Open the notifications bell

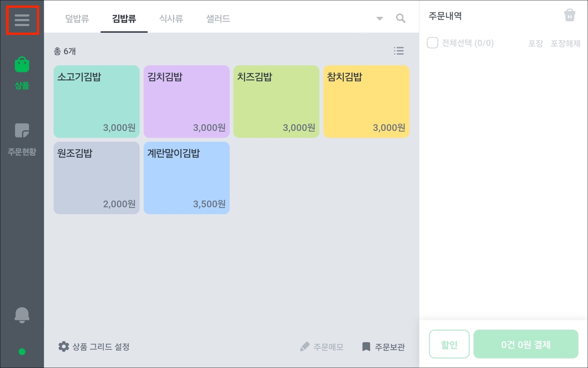click(22, 315)
